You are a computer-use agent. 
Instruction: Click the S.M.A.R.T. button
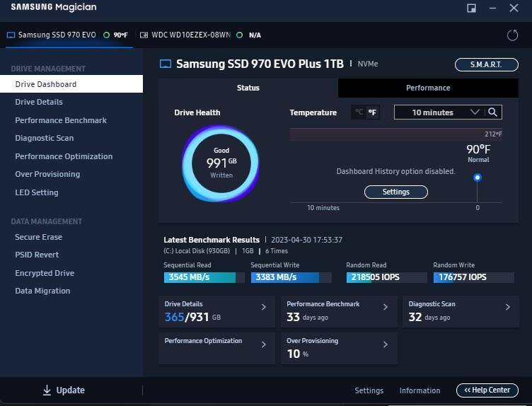(x=486, y=64)
